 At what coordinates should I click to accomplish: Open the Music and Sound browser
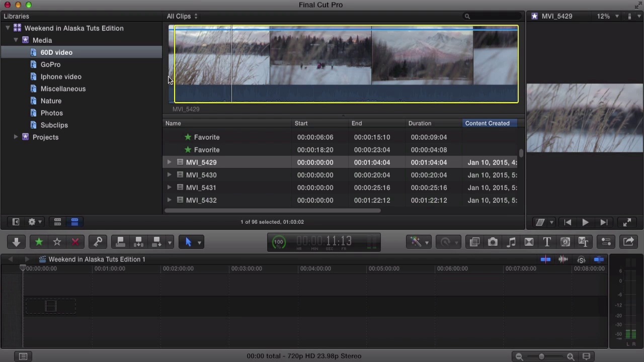click(x=511, y=242)
